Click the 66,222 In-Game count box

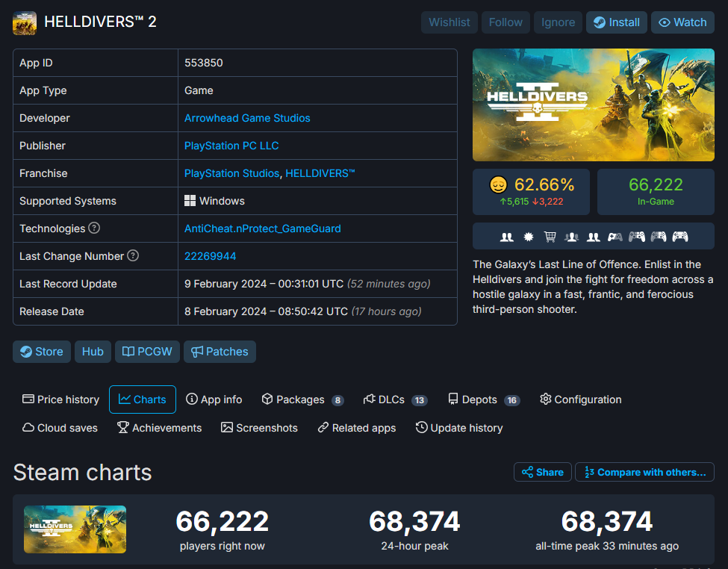point(656,191)
